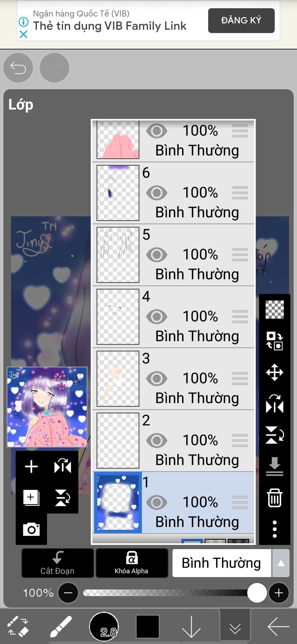Open the black color swatch
This screenshot has width=297, height=644.
point(148,626)
